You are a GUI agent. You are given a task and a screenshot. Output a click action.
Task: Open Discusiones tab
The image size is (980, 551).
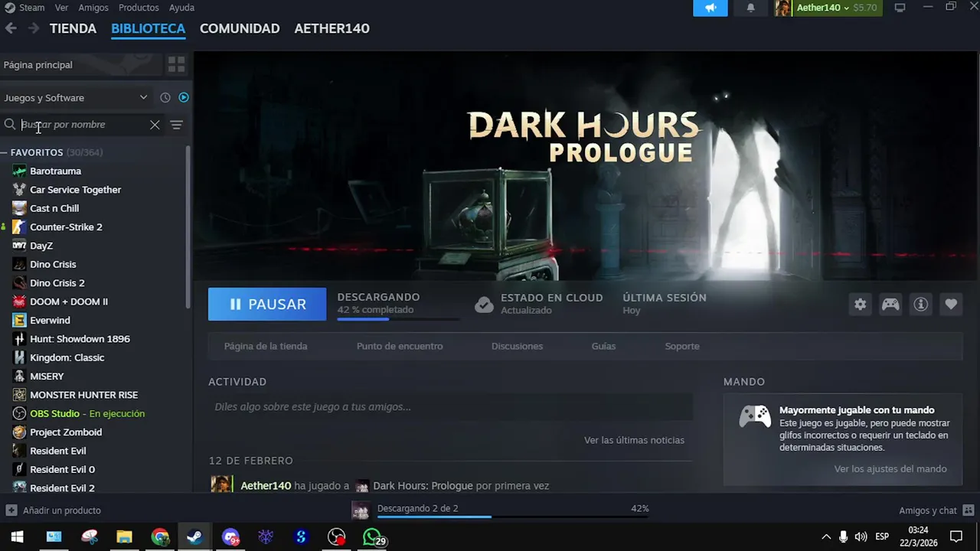pos(517,346)
